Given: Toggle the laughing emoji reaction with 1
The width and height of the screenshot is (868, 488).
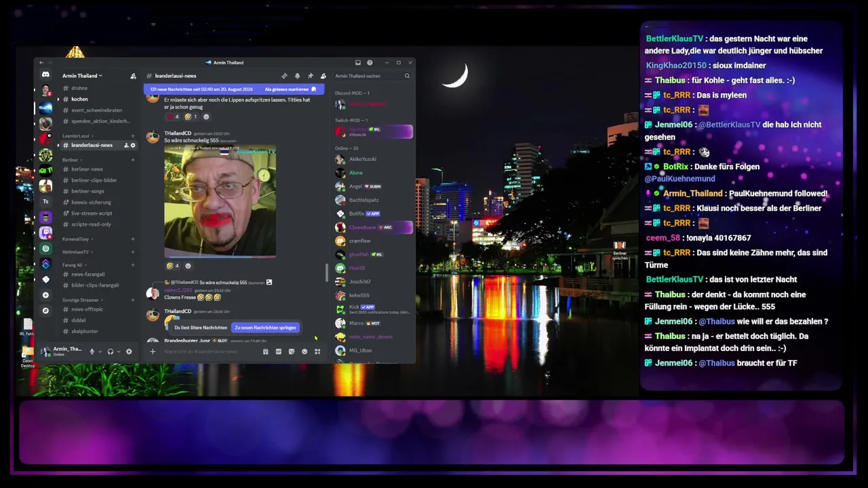Looking at the screenshot, I should tap(191, 117).
